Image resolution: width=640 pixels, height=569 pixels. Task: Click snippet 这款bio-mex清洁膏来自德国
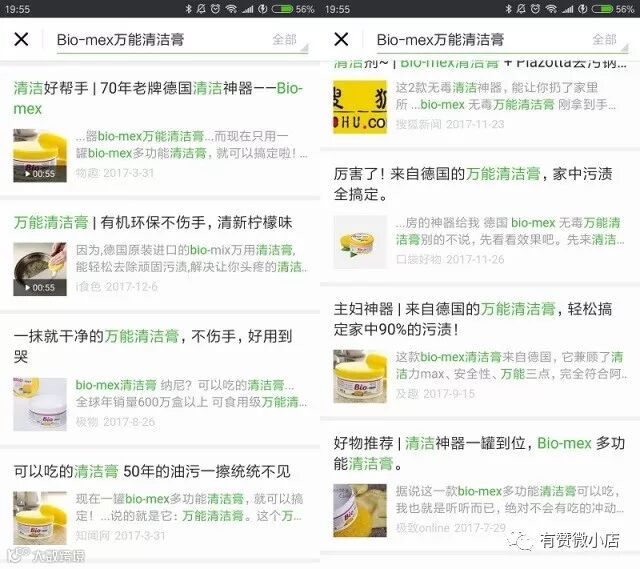[x=511, y=365]
